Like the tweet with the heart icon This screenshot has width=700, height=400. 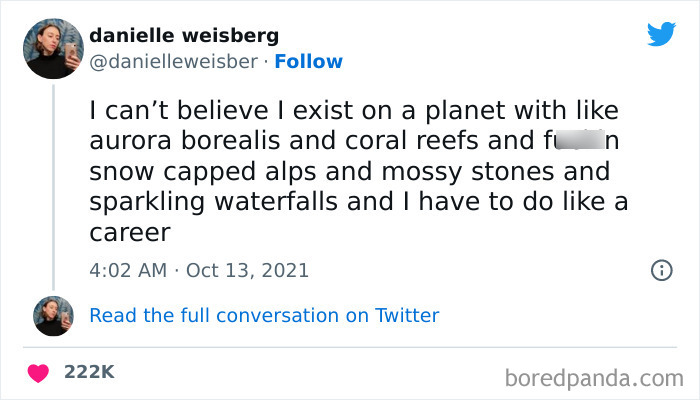click(x=39, y=372)
